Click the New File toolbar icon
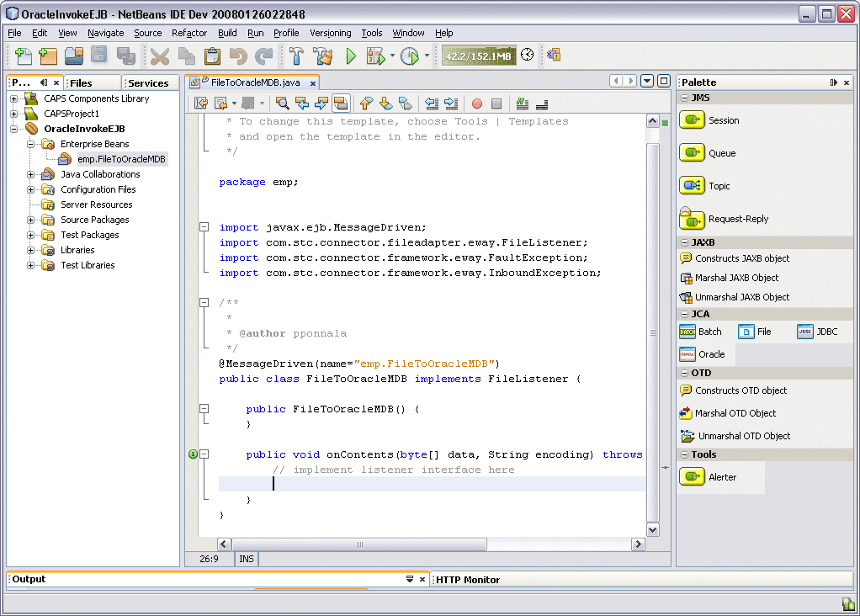This screenshot has width=860, height=616. pyautogui.click(x=23, y=56)
